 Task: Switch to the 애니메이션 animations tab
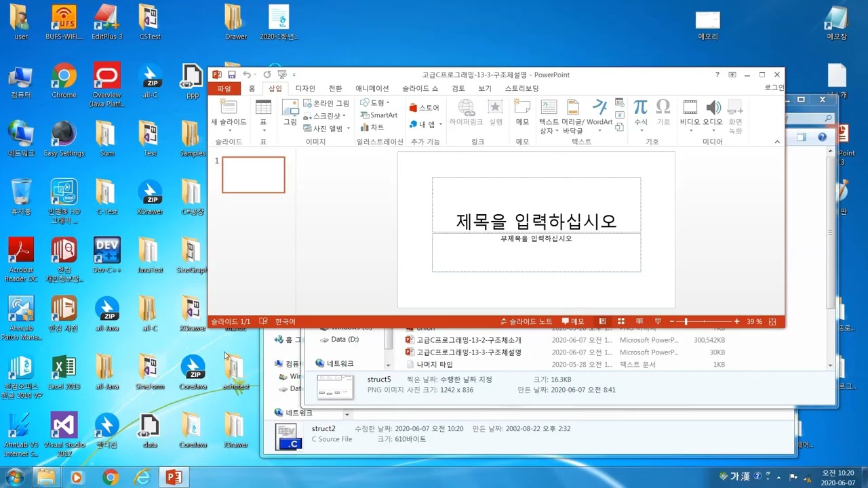click(372, 88)
